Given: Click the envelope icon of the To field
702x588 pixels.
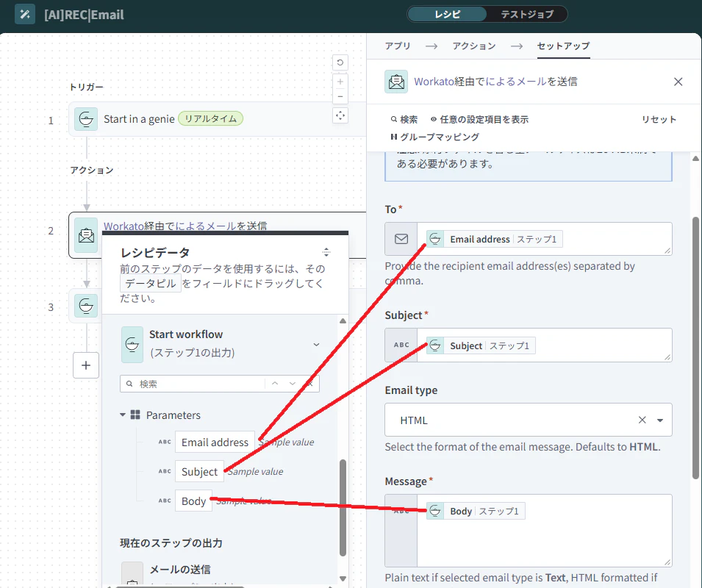Looking at the screenshot, I should 401,239.
